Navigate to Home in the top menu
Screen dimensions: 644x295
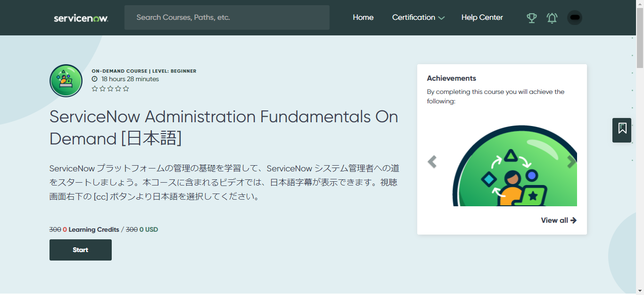[x=363, y=17]
